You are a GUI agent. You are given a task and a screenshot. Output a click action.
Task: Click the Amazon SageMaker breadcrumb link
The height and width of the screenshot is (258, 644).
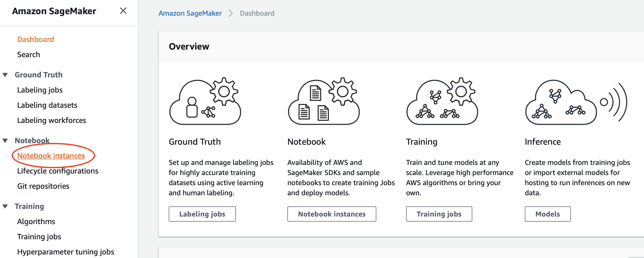pyautogui.click(x=190, y=13)
